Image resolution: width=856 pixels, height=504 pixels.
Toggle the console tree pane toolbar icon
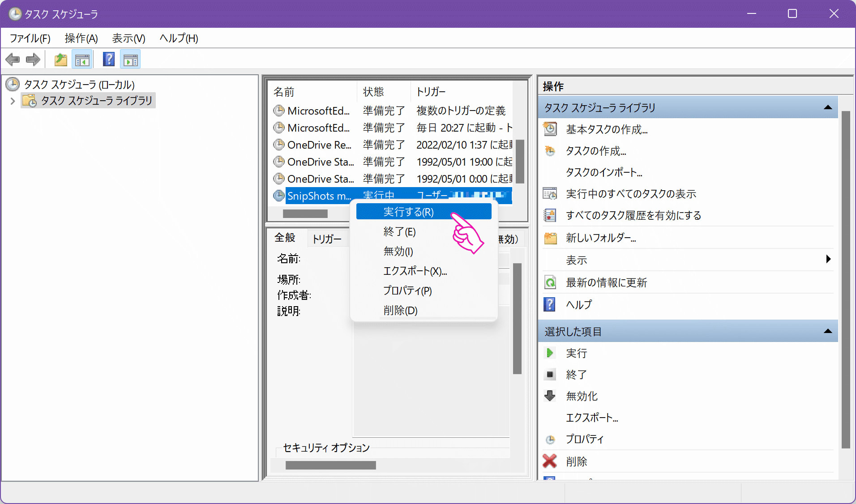82,60
